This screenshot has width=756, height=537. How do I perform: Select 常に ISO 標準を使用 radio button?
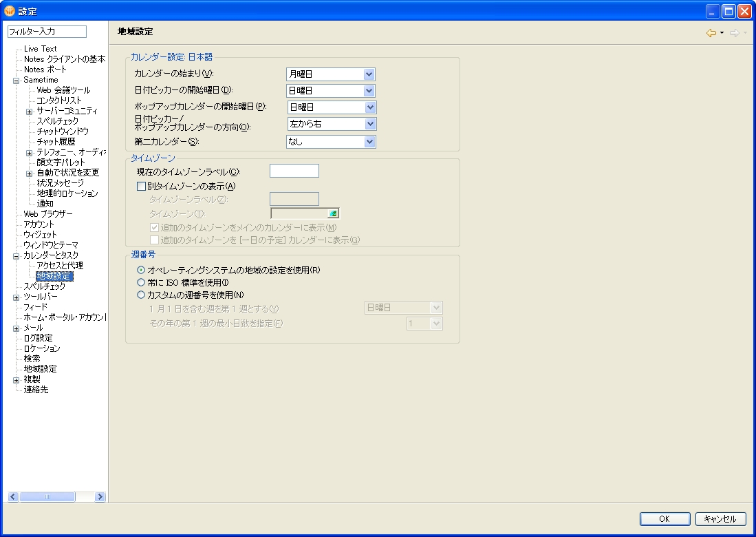(x=141, y=282)
